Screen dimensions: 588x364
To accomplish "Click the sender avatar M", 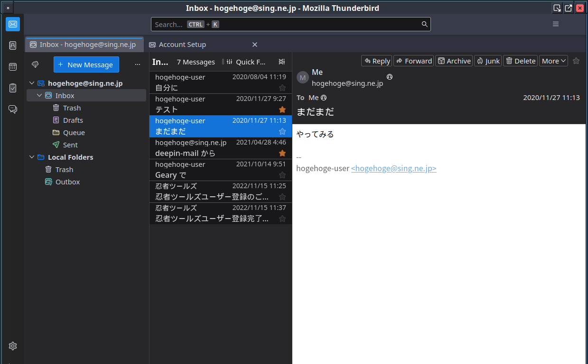I will tap(303, 77).
